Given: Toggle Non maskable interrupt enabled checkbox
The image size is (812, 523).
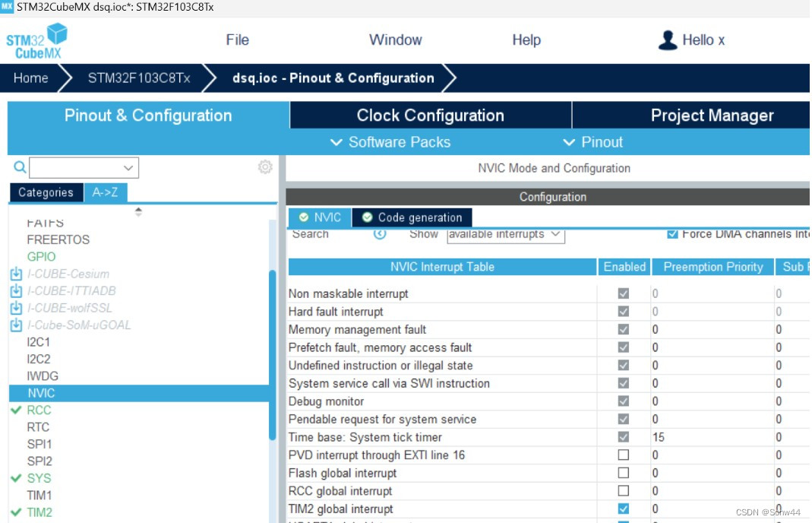Looking at the screenshot, I should pyautogui.click(x=624, y=293).
